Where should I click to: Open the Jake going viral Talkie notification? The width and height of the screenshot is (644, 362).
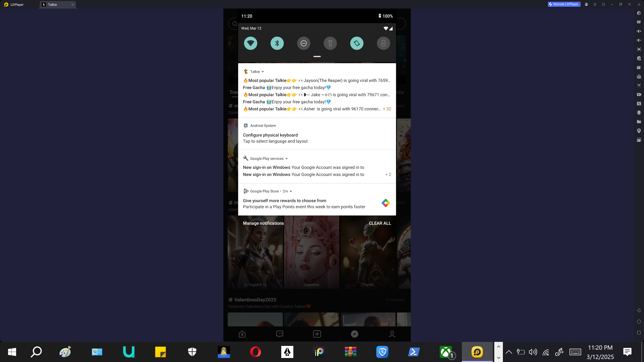point(317,95)
